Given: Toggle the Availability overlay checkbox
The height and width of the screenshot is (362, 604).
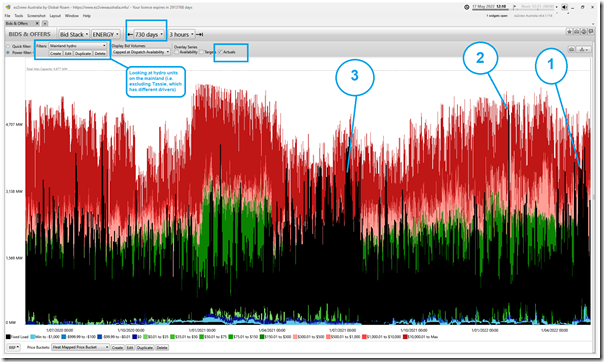Looking at the screenshot, I should pos(177,52).
